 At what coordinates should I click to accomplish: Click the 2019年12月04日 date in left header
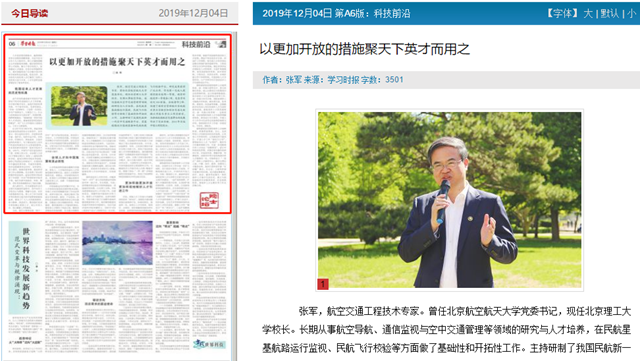pyautogui.click(x=193, y=13)
